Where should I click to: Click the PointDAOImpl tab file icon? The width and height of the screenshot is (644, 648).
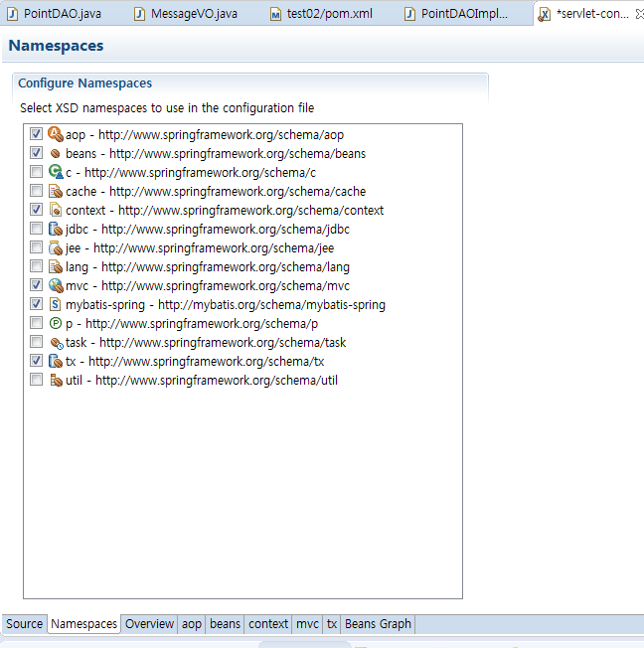(409, 14)
